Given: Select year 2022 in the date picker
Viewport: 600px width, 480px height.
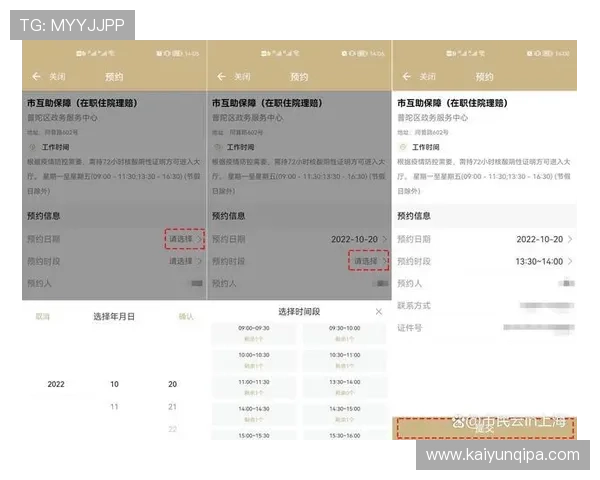Looking at the screenshot, I should [x=56, y=384].
